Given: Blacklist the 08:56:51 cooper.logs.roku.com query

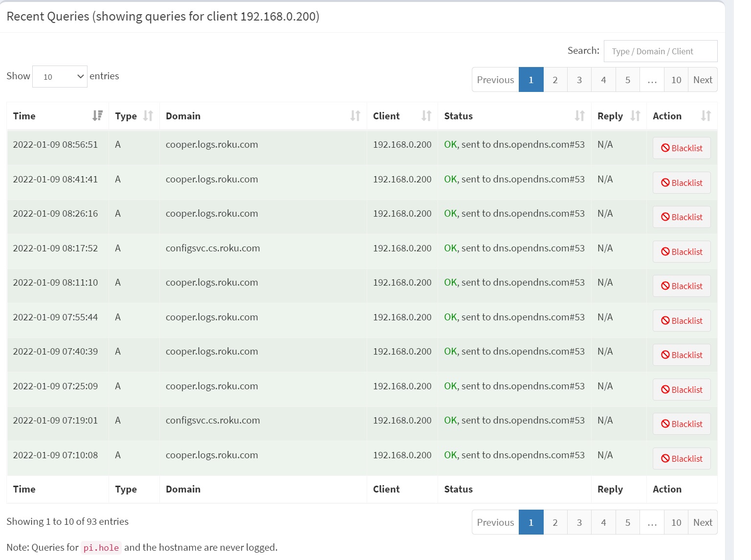Looking at the screenshot, I should [x=682, y=148].
